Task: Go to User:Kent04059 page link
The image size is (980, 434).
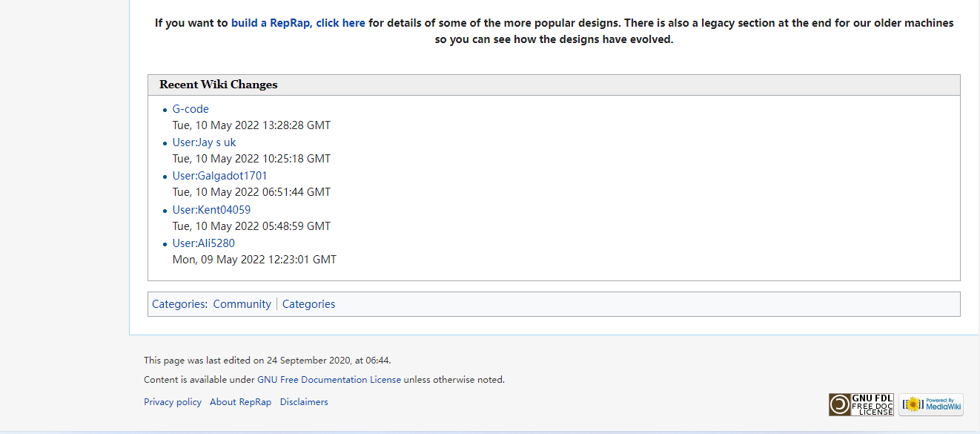Action: (211, 210)
